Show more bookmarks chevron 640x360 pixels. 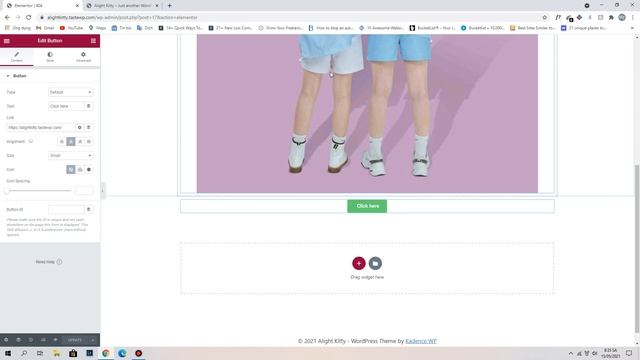[x=632, y=28]
